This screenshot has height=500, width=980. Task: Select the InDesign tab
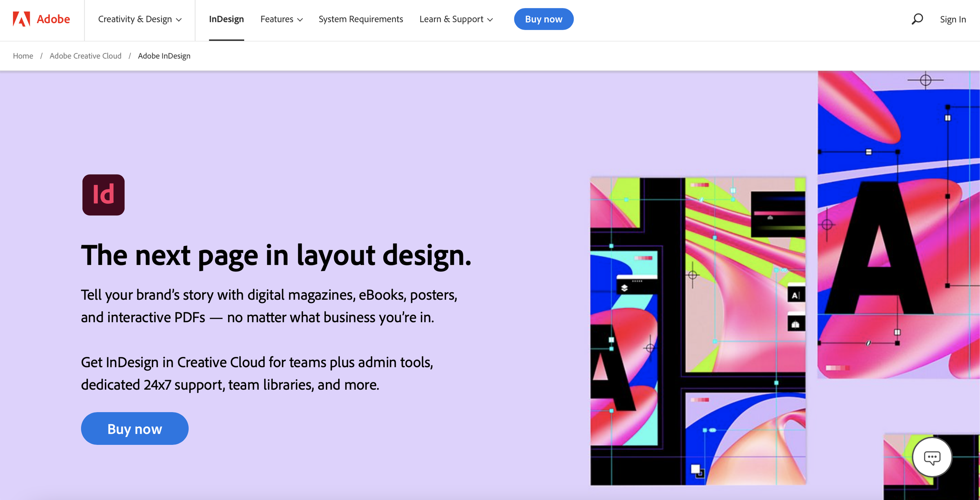[226, 19]
